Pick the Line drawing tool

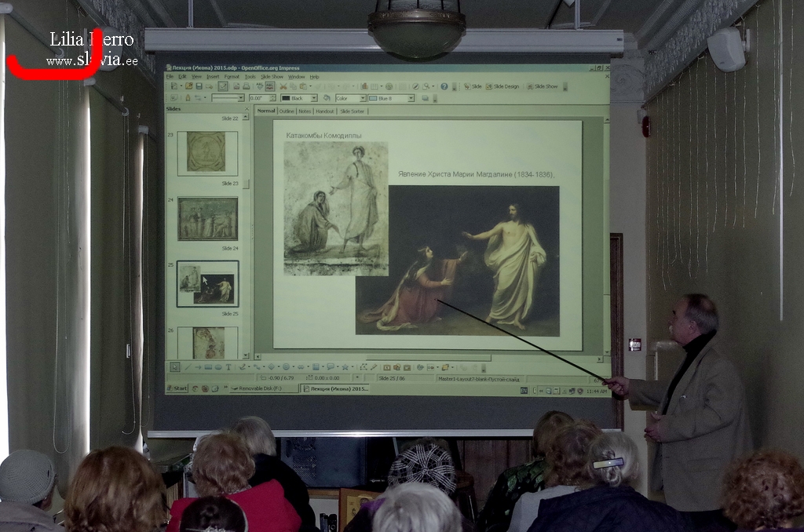[187, 367]
